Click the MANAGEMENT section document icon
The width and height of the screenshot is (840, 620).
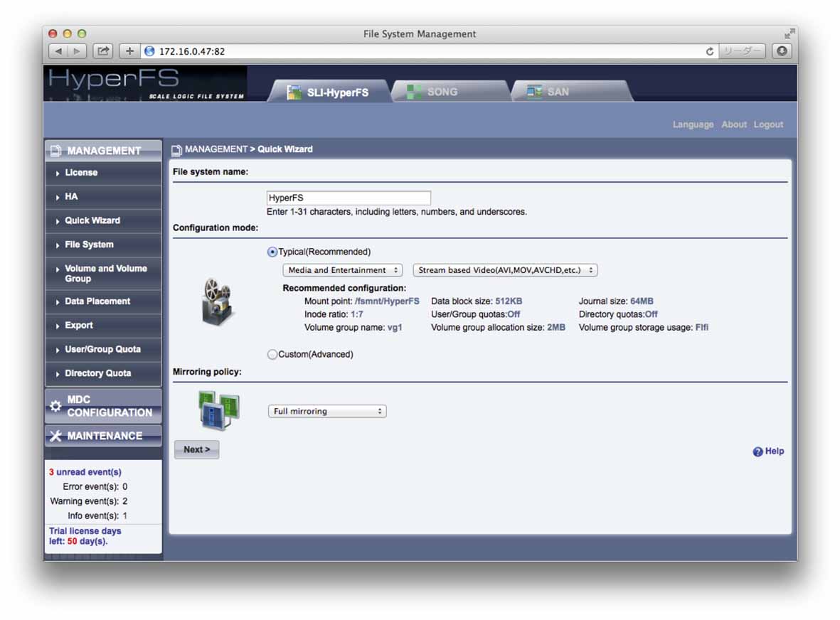click(x=55, y=151)
